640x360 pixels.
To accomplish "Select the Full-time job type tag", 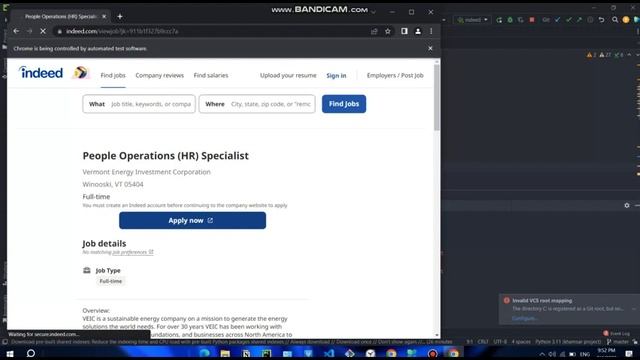I will 111,281.
